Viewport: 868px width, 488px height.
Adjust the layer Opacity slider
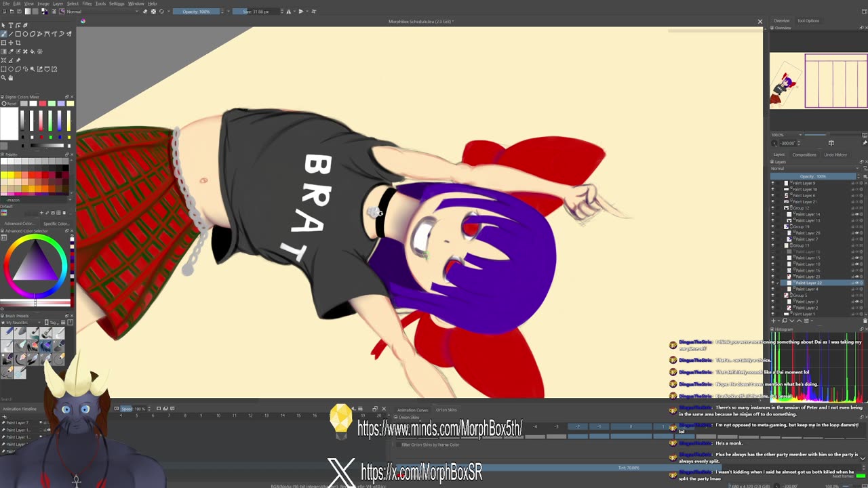[813, 176]
